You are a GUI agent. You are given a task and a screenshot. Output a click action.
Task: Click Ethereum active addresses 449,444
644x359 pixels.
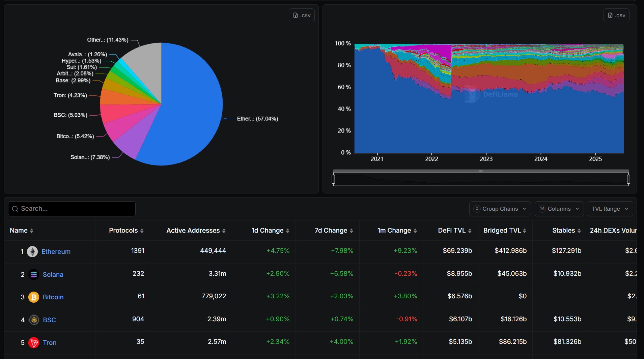(213, 250)
